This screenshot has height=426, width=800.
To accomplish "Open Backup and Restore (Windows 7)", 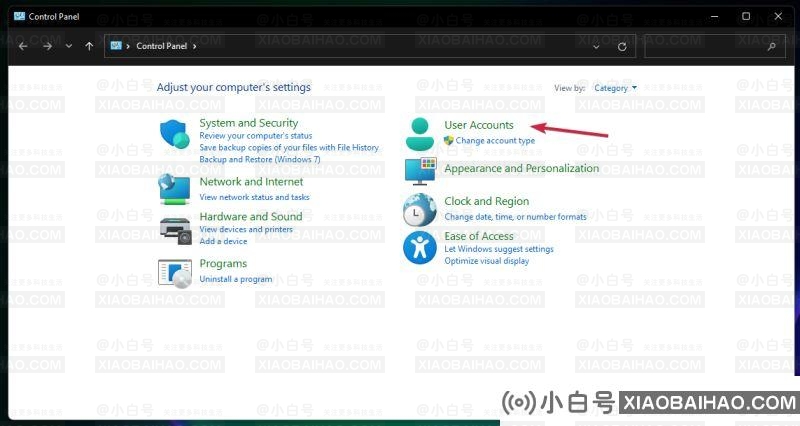I will (x=260, y=159).
